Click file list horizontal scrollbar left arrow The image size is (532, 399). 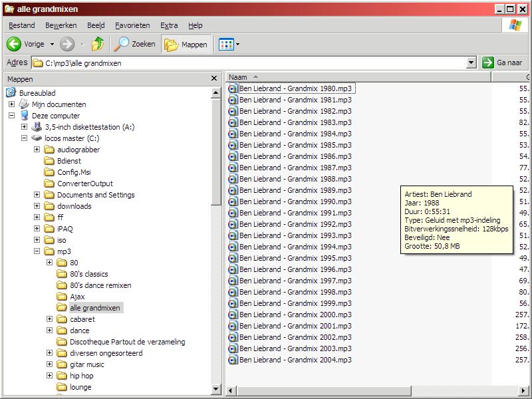[231, 390]
